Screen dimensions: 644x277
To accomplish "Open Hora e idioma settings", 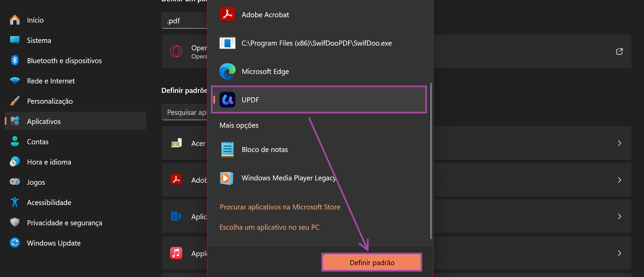I will pos(76,162).
